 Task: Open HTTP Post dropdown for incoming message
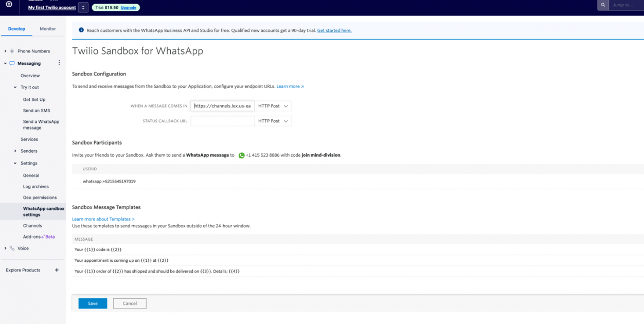(273, 106)
